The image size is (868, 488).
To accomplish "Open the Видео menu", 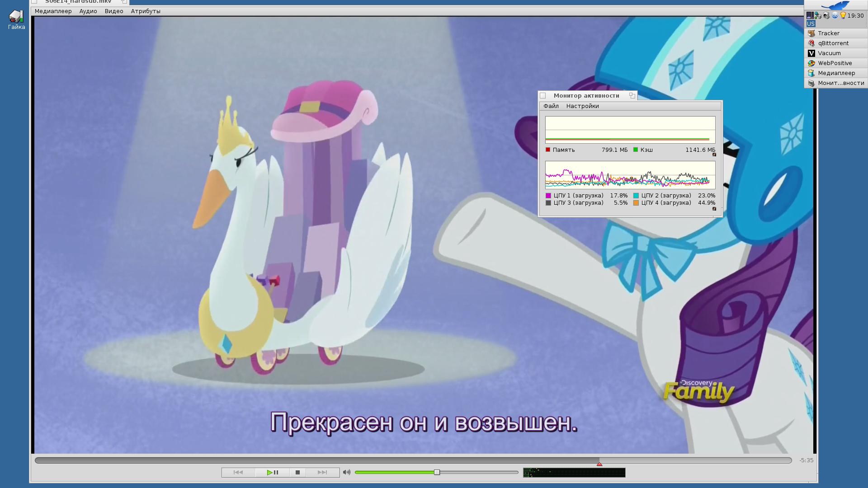I will pyautogui.click(x=114, y=11).
